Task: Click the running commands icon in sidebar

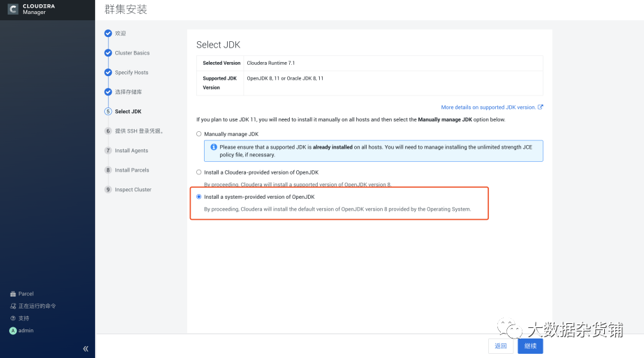Action: (13, 306)
